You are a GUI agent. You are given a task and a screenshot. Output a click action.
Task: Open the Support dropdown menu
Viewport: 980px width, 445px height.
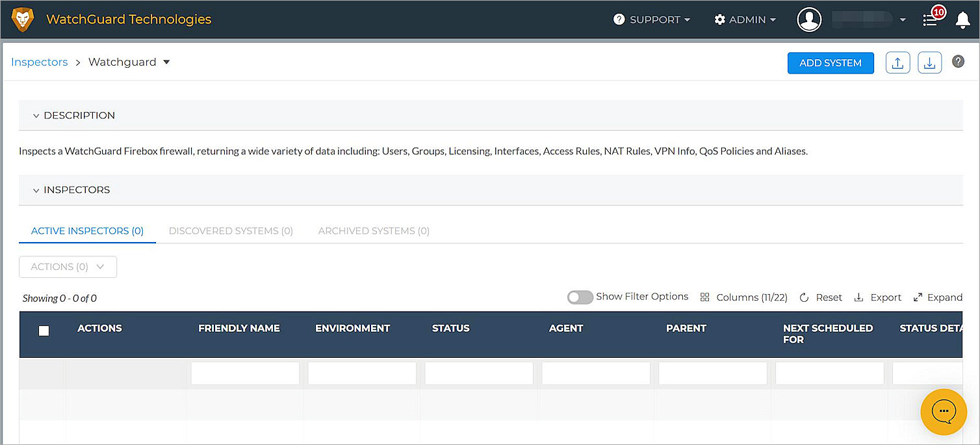pos(651,20)
